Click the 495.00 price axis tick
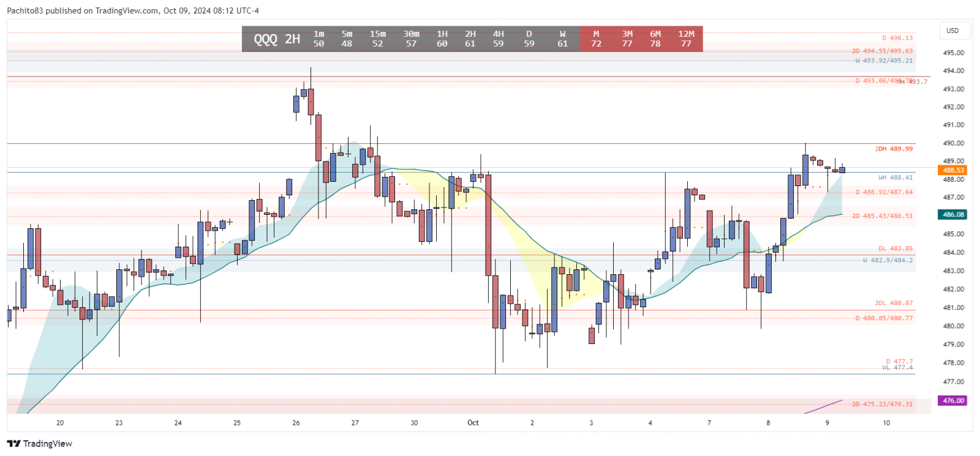Screen dimensions: 980x456 (954, 53)
